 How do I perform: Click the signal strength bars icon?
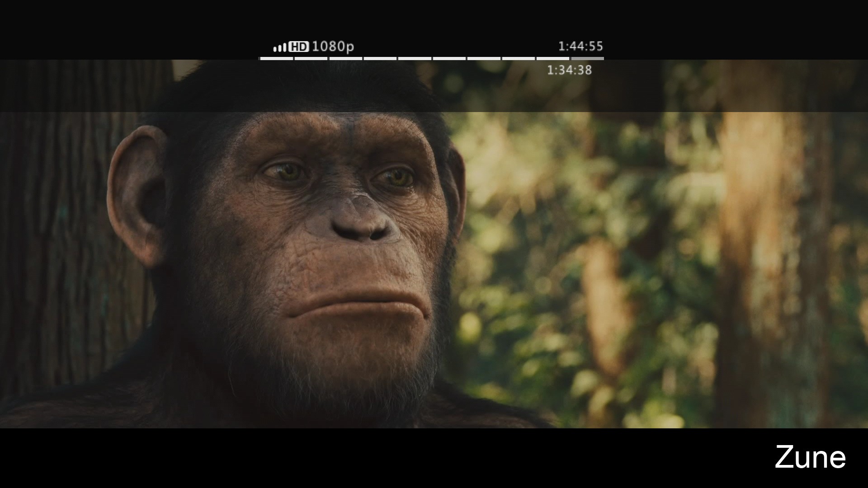[280, 47]
